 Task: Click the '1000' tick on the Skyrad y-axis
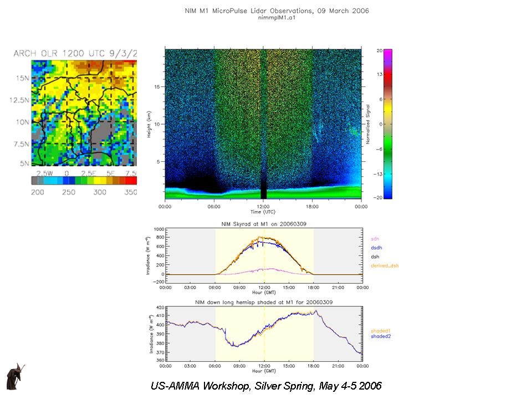[x=159, y=229]
